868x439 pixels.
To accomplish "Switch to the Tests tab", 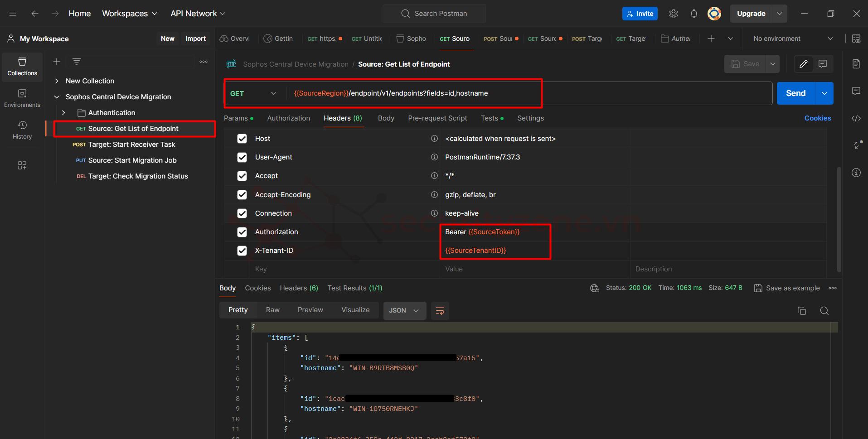I will click(x=492, y=118).
